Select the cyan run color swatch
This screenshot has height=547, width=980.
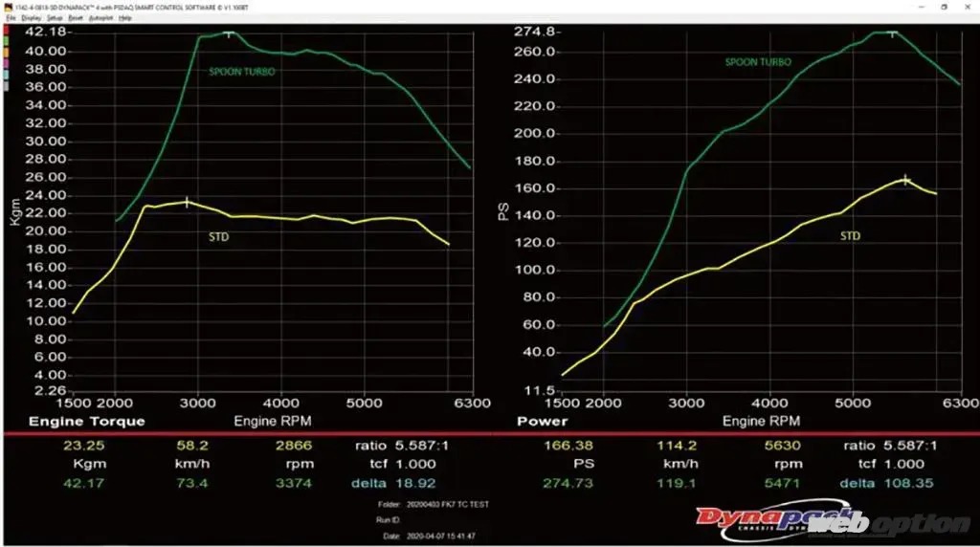click(x=7, y=75)
